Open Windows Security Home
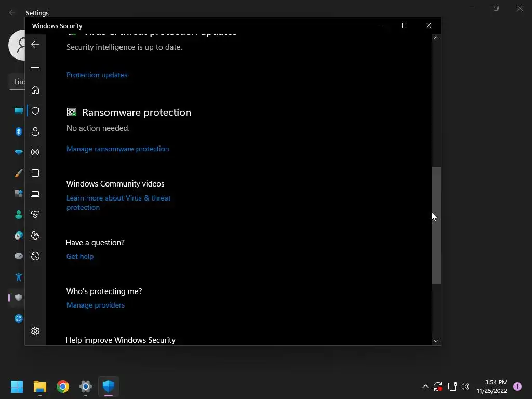The height and width of the screenshot is (399, 532). coord(35,90)
